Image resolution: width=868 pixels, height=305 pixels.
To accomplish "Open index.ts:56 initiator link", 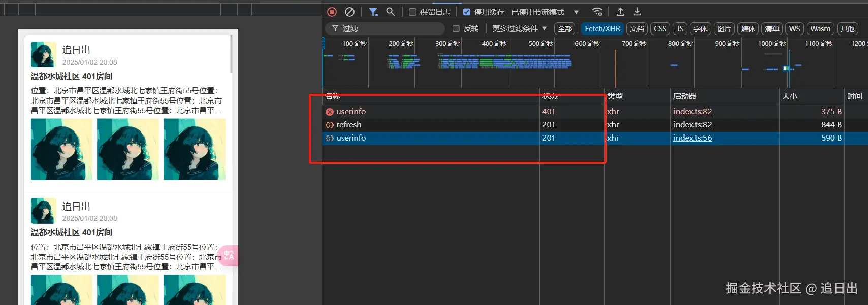I will pyautogui.click(x=692, y=138).
